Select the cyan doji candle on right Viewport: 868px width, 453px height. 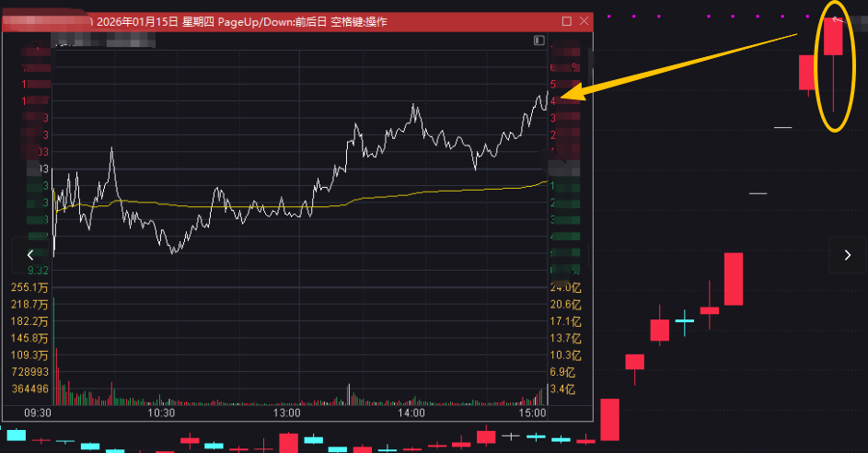[685, 320]
